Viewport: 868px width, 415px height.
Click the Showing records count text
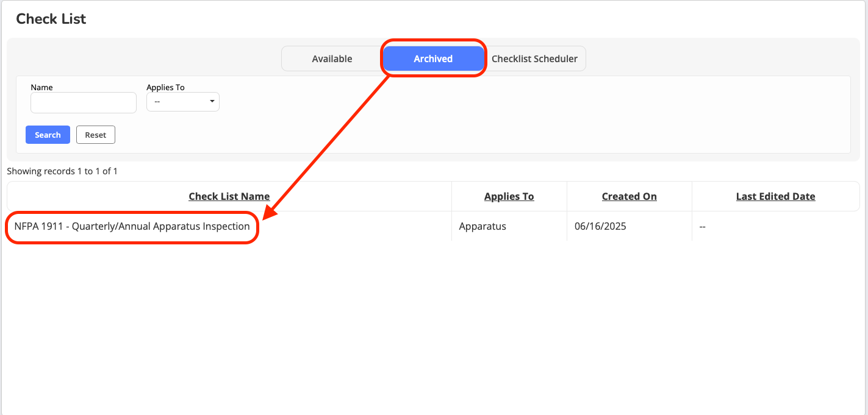(x=62, y=171)
